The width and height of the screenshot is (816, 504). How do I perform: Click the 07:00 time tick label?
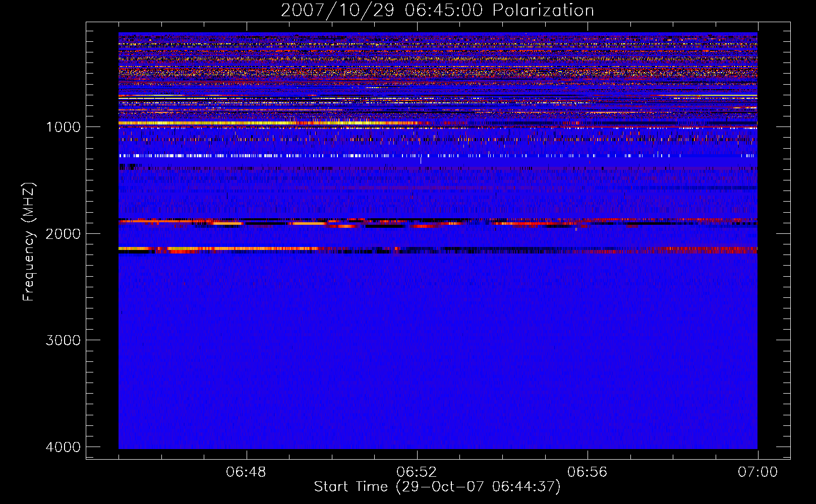[x=757, y=472]
